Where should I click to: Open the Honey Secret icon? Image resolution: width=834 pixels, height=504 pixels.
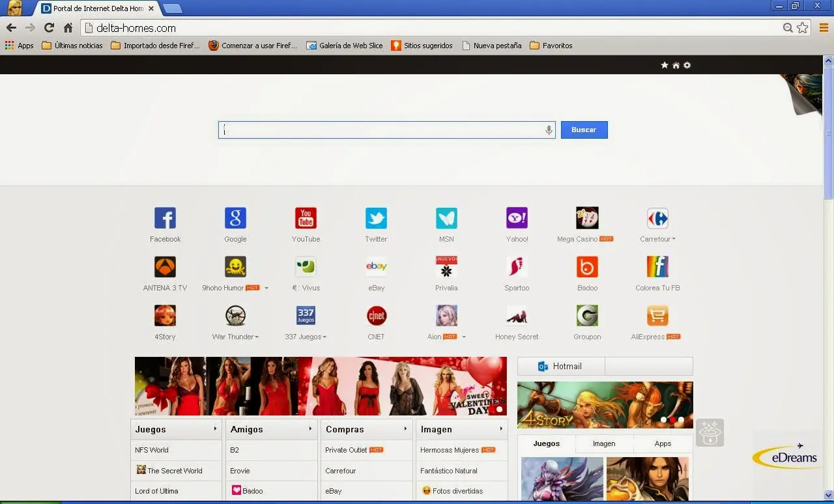[517, 315]
